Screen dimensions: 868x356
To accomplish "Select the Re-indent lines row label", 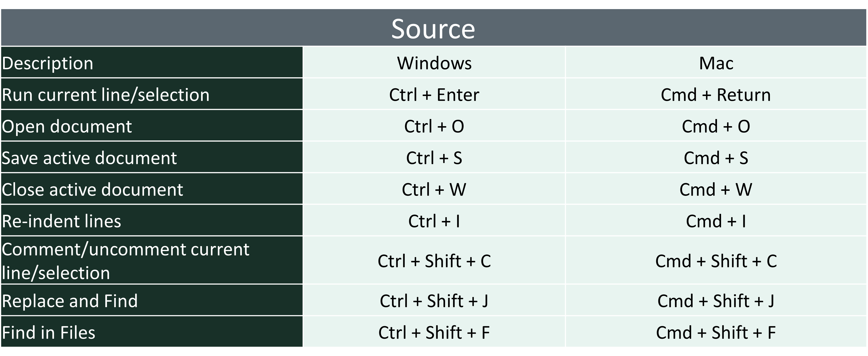I will (152, 220).
